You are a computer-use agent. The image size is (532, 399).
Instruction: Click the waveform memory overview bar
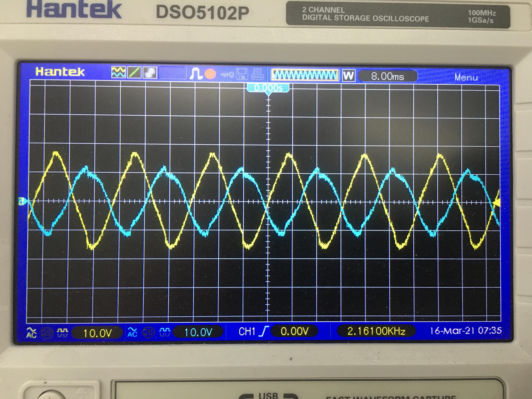pyautogui.click(x=305, y=75)
